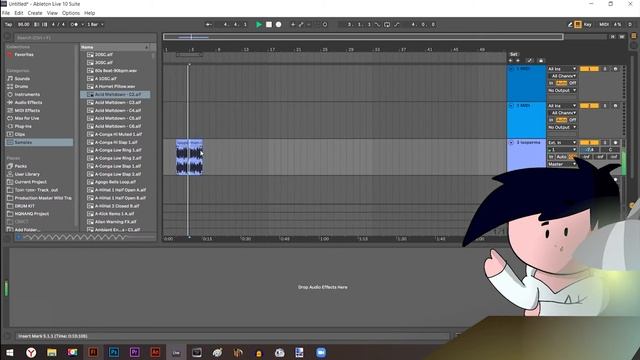
Task: Select the Samples category
Action: click(x=39, y=142)
